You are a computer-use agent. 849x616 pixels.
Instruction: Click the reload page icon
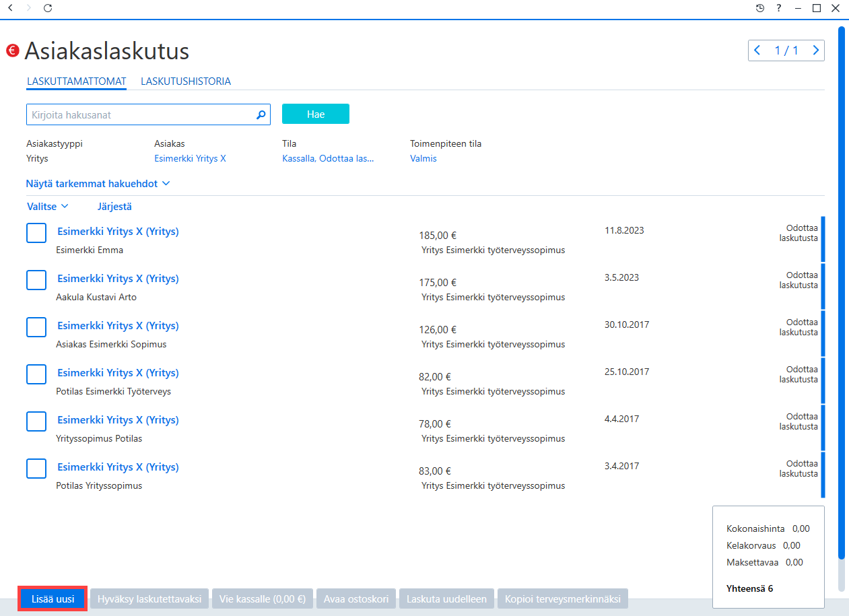tap(47, 8)
